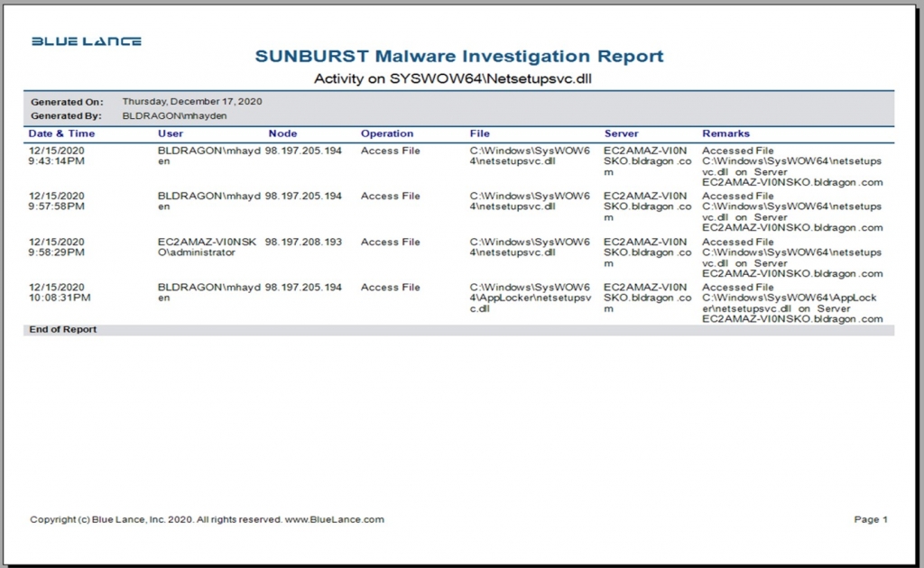Screen dimensions: 924x568
Task: Click the user EC2AMAZ-VI0NSKO\administrator
Action: (x=208, y=247)
